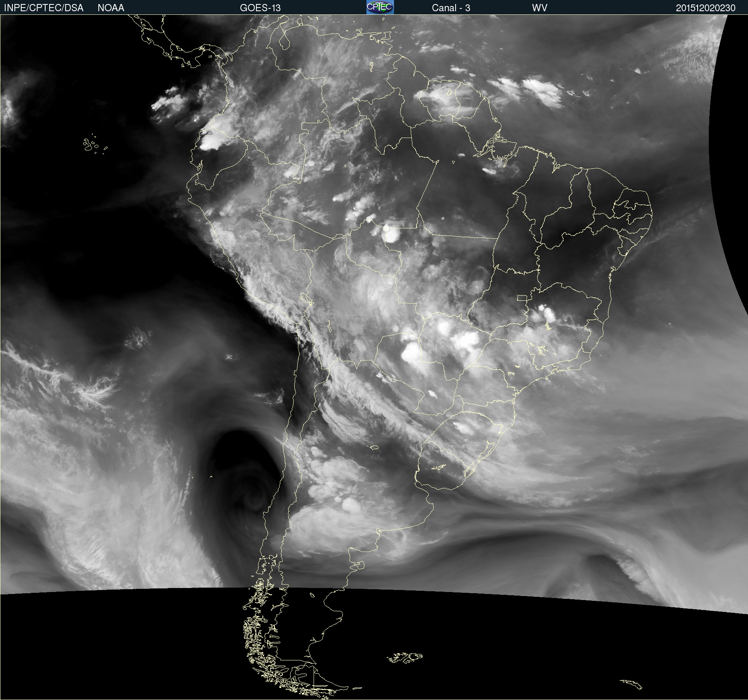Click the CPTEC logo in header
This screenshot has height=700, width=748.
click(x=380, y=7)
